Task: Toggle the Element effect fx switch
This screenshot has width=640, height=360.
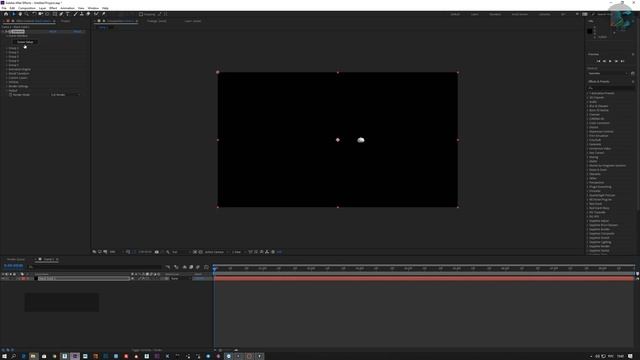Action: (7, 31)
